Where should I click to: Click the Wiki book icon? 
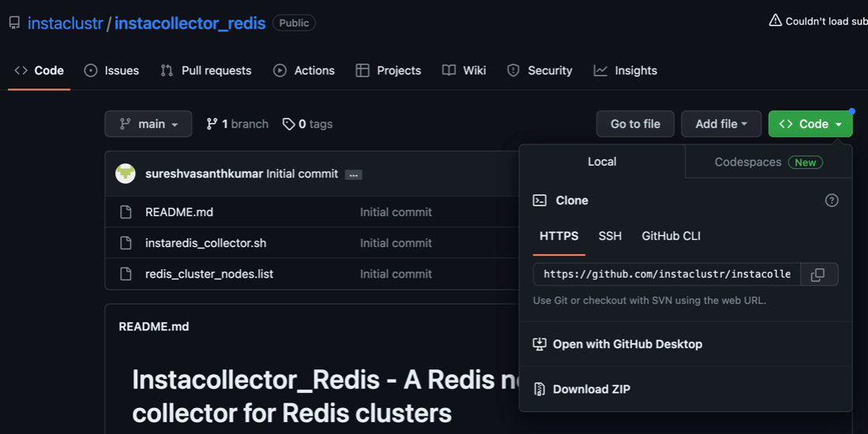pos(449,70)
